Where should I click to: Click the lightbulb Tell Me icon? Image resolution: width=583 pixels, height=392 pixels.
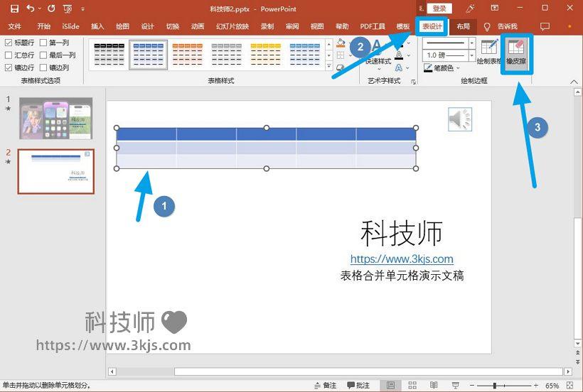click(487, 27)
